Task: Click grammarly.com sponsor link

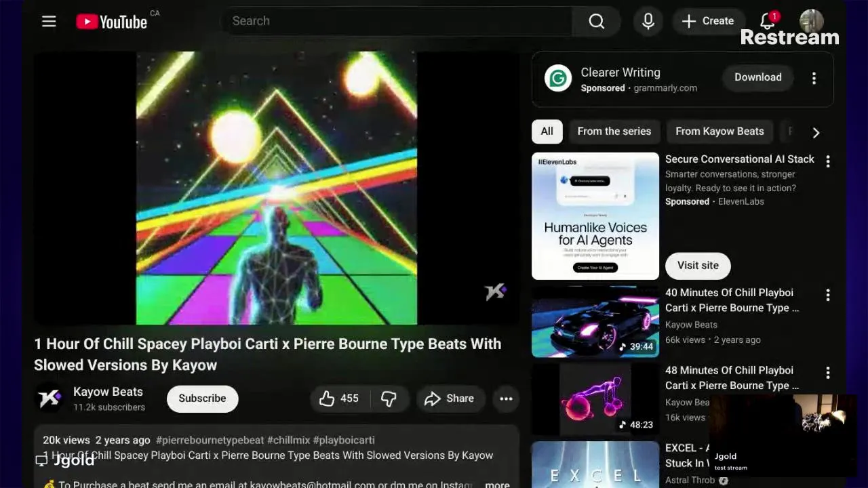Action: coord(665,88)
